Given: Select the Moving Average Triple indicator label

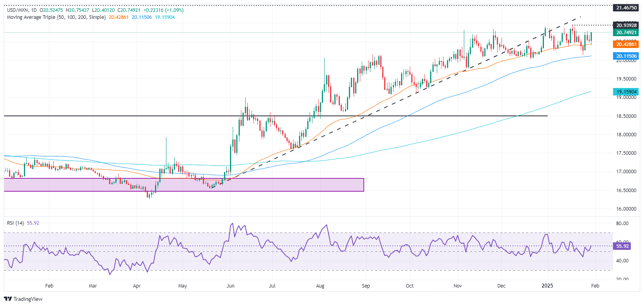Looking at the screenshot, I should click(x=56, y=17).
